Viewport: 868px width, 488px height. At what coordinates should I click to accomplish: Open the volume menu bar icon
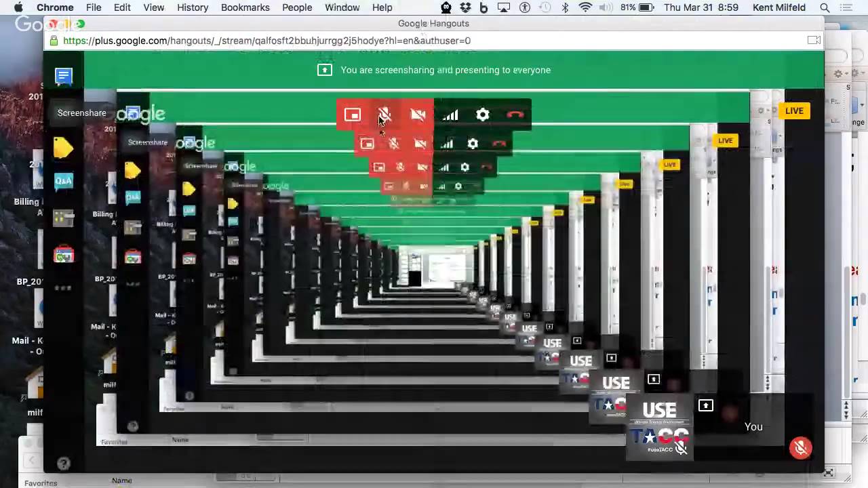[x=607, y=7]
